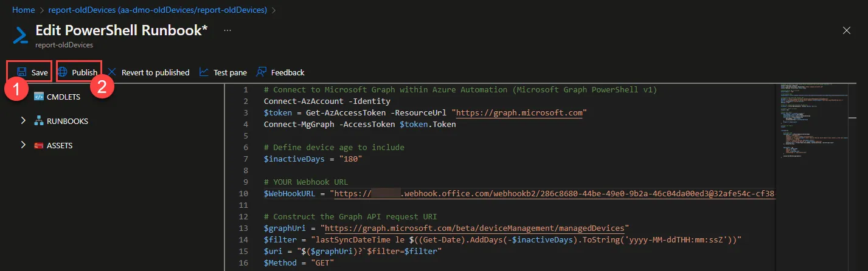
Task: Click the Revert to published X icon
Action: [112, 72]
